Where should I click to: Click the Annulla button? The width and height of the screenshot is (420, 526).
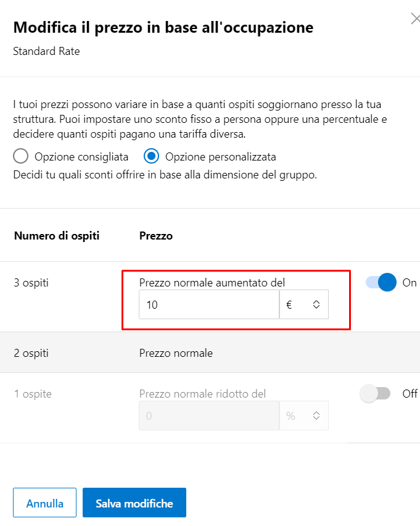(44, 503)
